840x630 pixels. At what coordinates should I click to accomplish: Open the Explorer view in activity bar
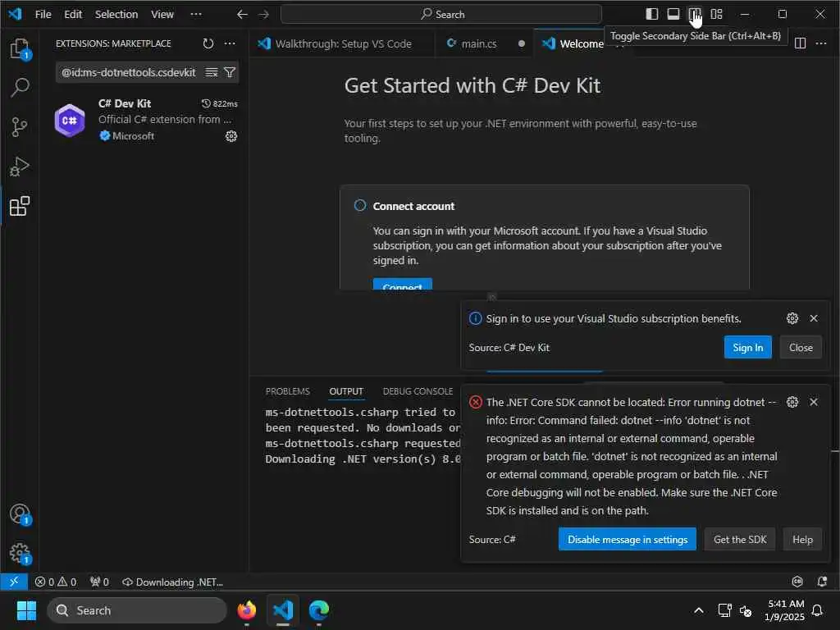click(20, 48)
